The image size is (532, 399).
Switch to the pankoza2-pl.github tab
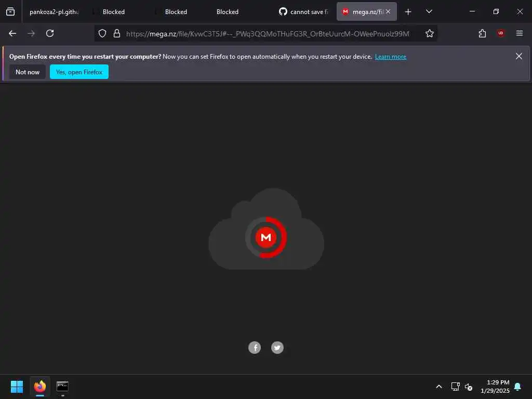click(54, 12)
